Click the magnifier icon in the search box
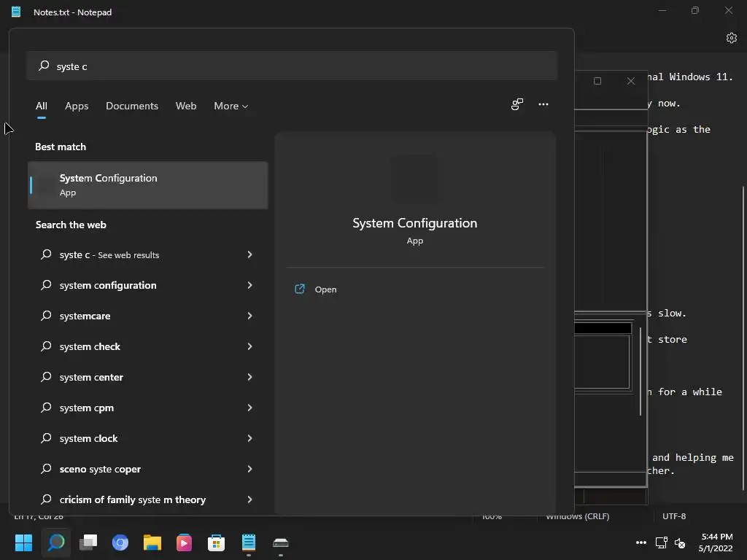The width and height of the screenshot is (747, 560). [44, 66]
